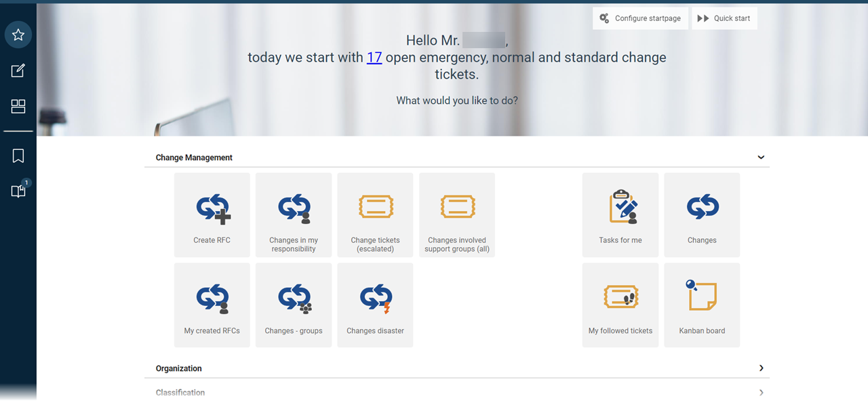Collapse the Change Management section
Viewport: 868px width, 401px height.
[760, 157]
